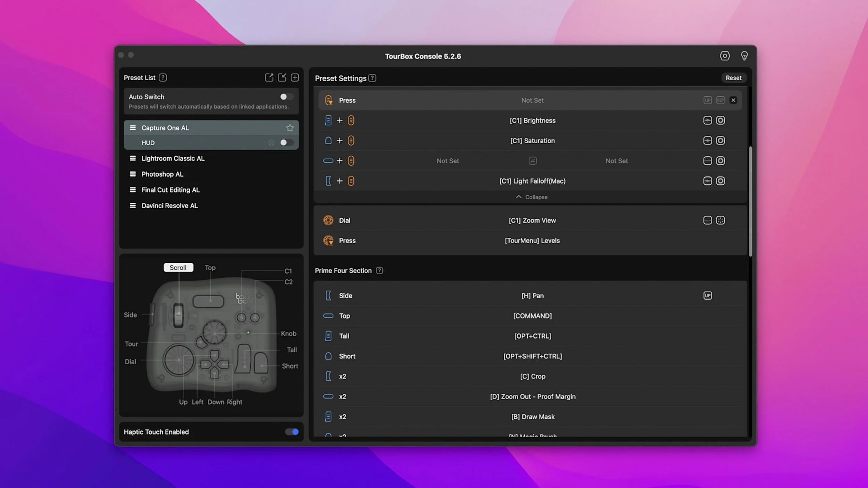Select the Scroll tab on the device diagram
The height and width of the screenshot is (488, 868).
pyautogui.click(x=178, y=268)
